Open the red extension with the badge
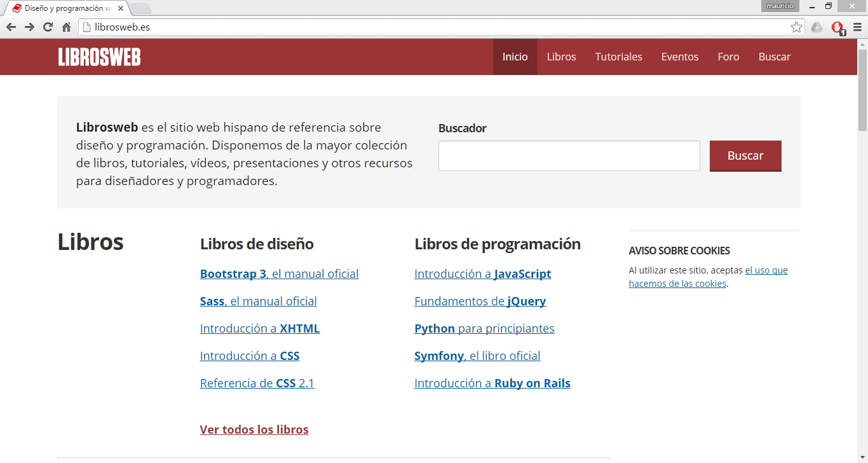Screen dimensions: 868x463 tap(836, 28)
